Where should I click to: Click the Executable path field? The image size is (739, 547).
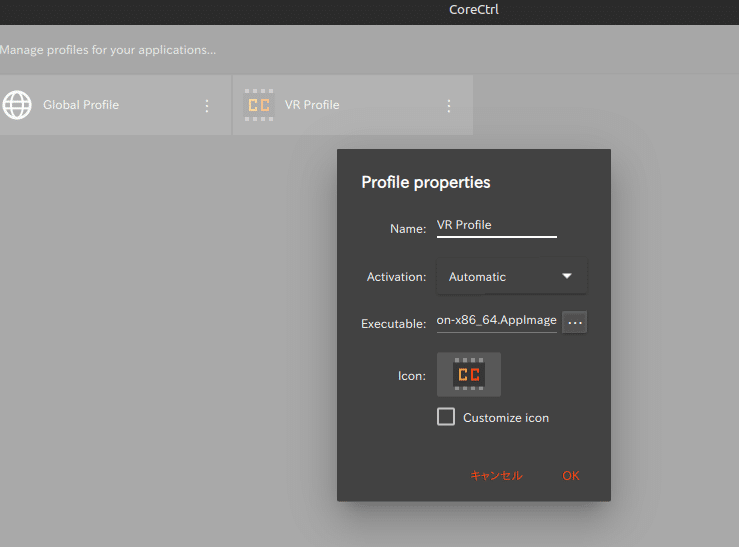click(x=496, y=320)
